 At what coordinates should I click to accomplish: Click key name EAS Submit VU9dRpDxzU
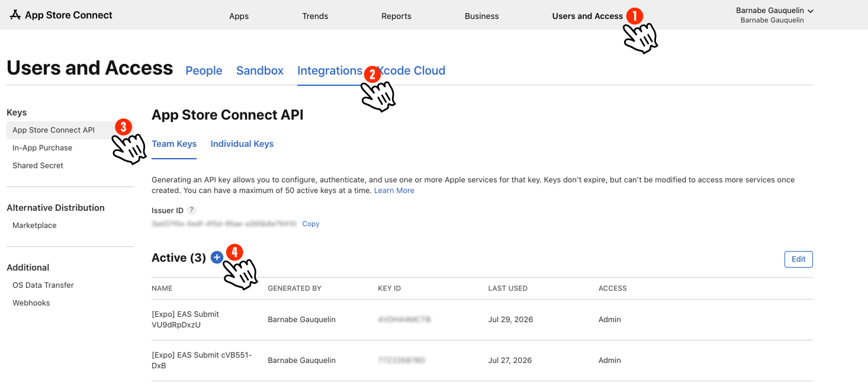(185, 320)
